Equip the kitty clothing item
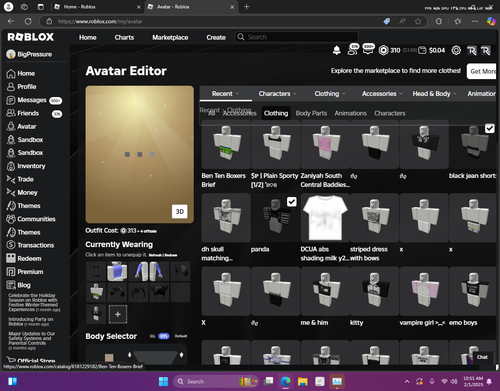 click(375, 291)
